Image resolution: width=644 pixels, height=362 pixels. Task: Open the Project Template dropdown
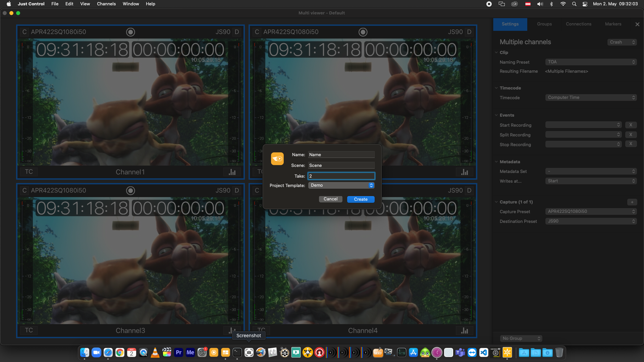341,185
